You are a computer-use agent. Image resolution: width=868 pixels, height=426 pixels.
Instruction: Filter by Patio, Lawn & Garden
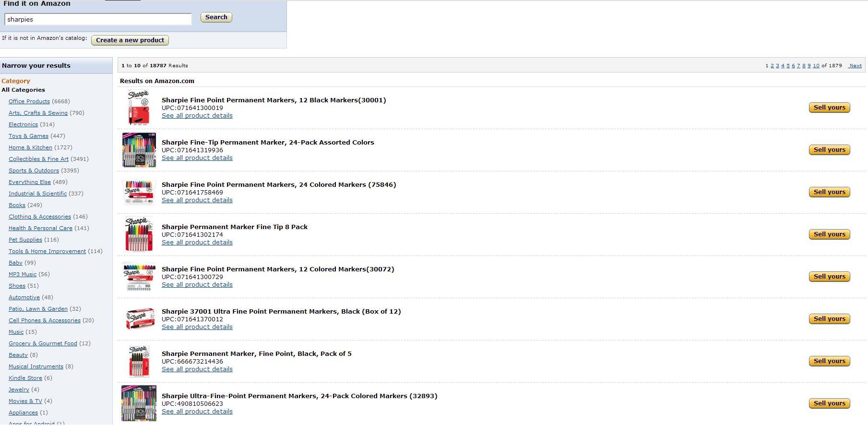[38, 309]
